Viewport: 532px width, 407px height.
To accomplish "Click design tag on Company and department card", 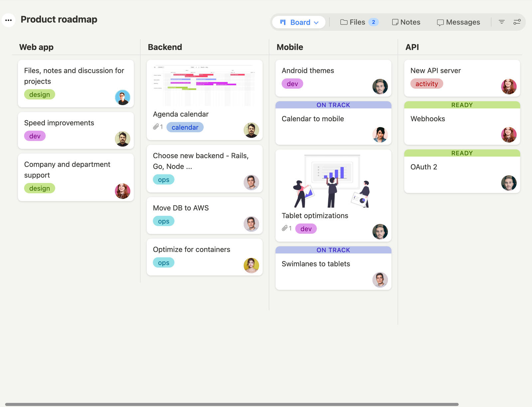I will click(40, 188).
